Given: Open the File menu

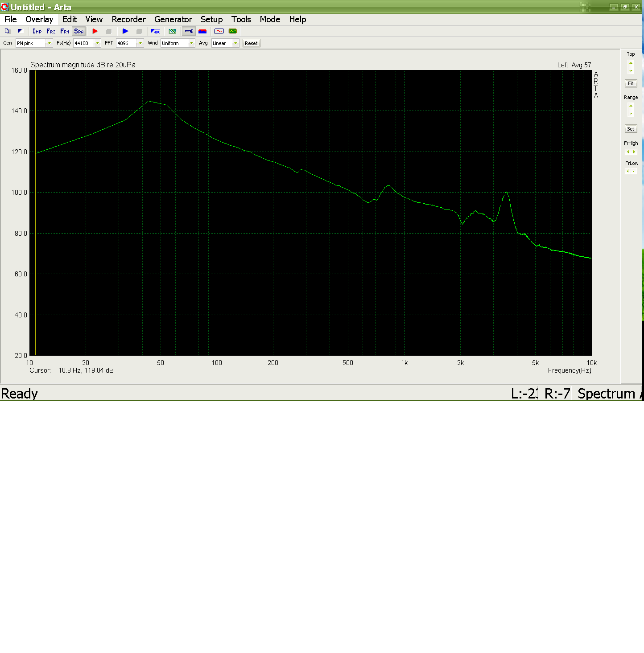Looking at the screenshot, I should 10,19.
